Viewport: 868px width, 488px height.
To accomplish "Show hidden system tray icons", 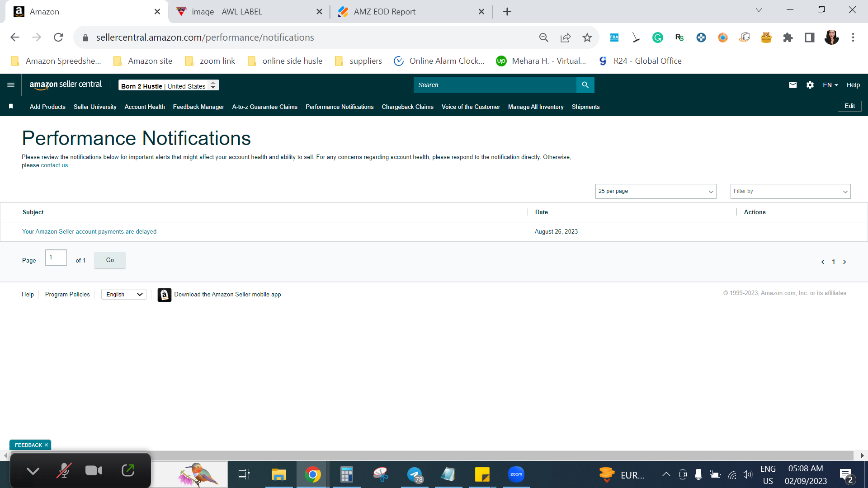I will pos(666,474).
